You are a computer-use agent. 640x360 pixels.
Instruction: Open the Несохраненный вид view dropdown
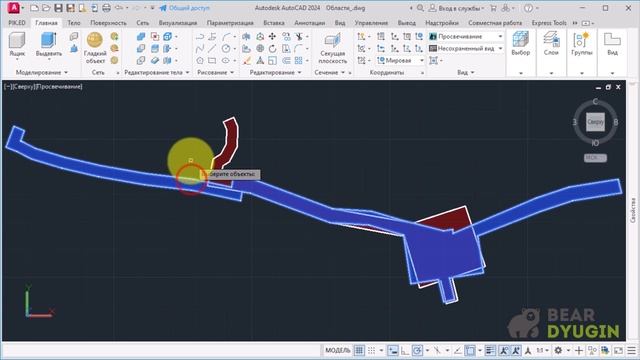[x=466, y=49]
